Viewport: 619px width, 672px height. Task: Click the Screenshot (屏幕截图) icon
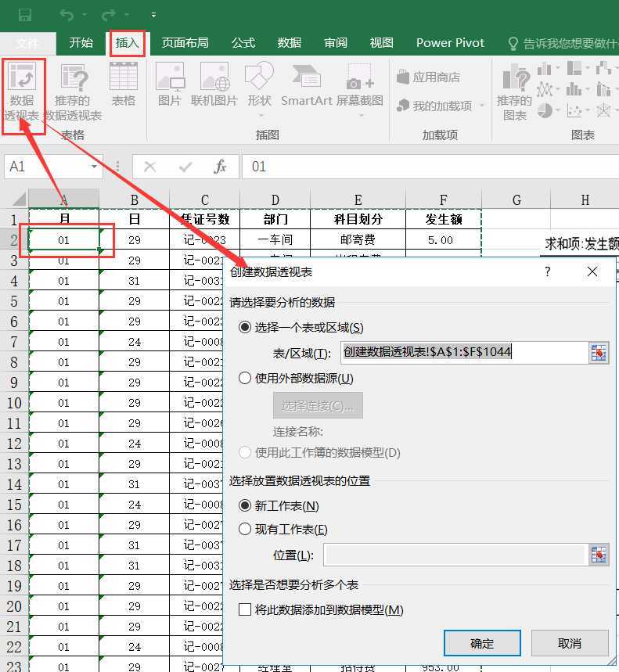point(360,89)
